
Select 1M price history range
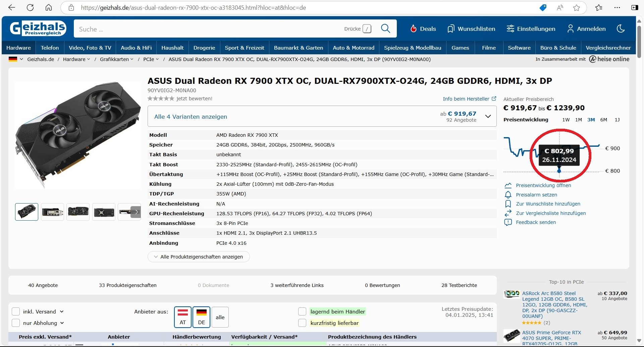pyautogui.click(x=579, y=120)
